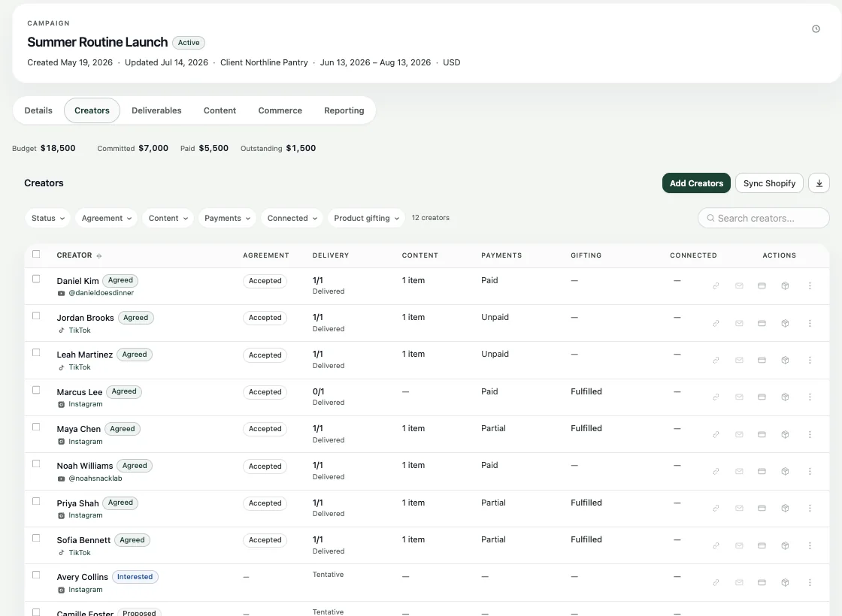The width and height of the screenshot is (842, 616).
Task: Sort table by Creator column icon
Action: pos(98,256)
